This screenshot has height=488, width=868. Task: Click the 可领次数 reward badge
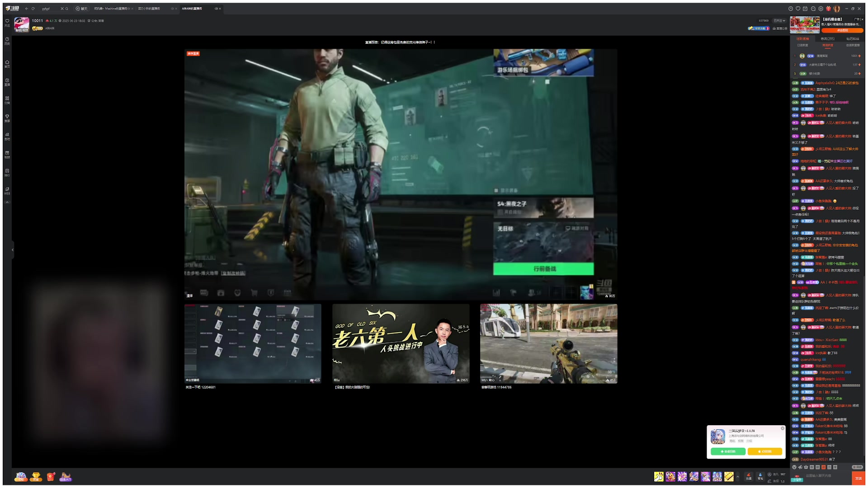click(759, 28)
